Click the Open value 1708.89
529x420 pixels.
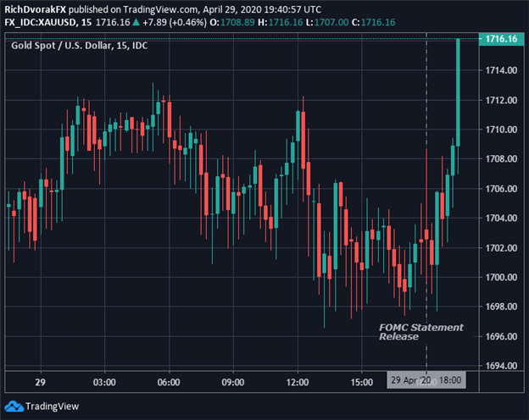point(237,23)
